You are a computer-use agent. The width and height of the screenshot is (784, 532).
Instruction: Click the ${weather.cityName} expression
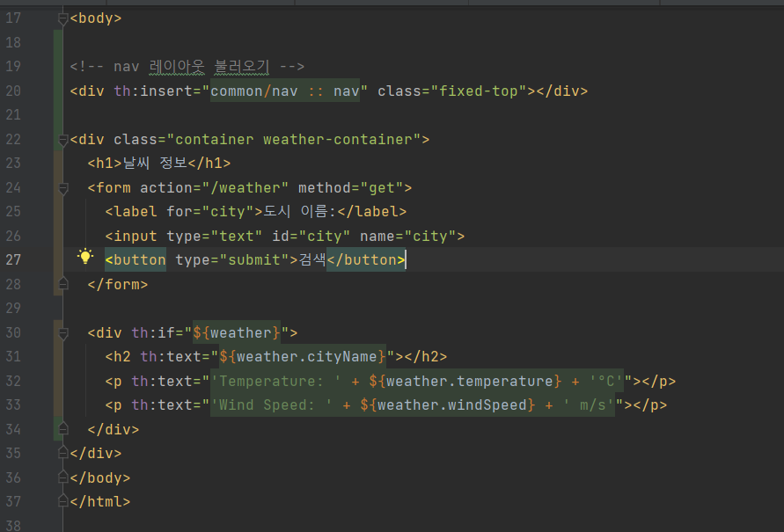tap(303, 357)
